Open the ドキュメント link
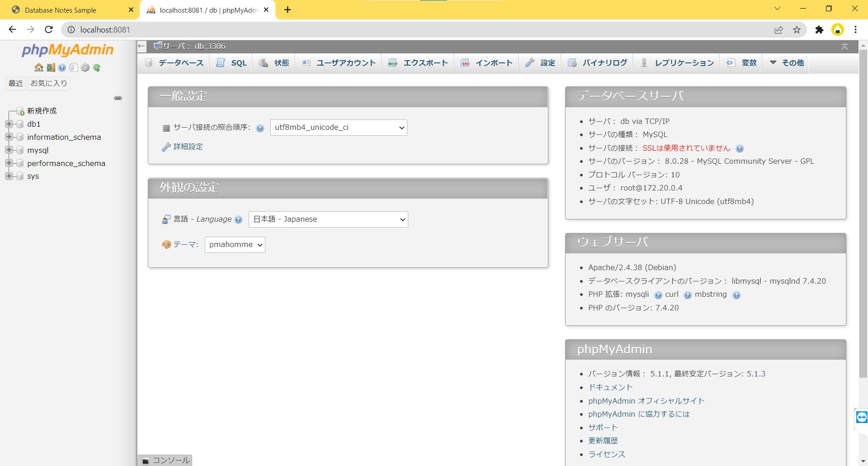The width and height of the screenshot is (868, 466). coord(610,387)
